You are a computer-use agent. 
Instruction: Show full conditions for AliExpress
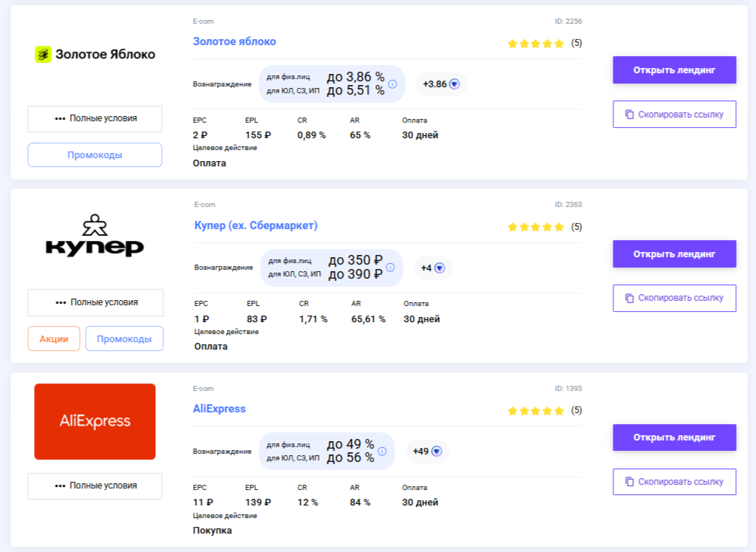(95, 485)
